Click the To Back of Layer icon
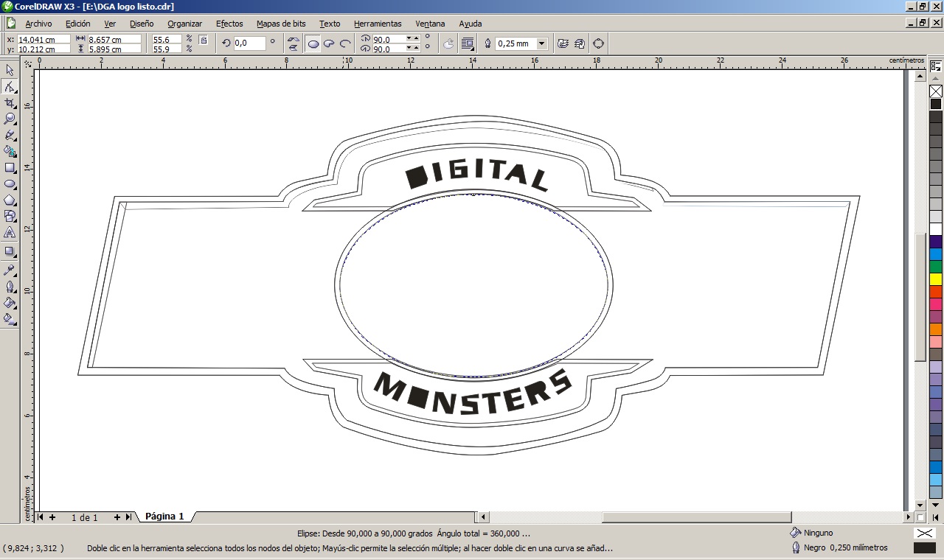This screenshot has height=560, width=944. pyautogui.click(x=580, y=43)
